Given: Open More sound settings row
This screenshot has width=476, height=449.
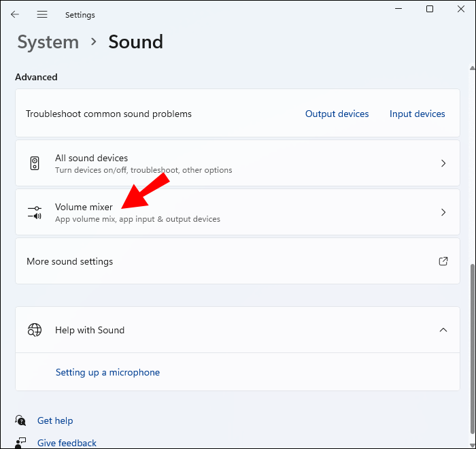Looking at the screenshot, I should click(x=70, y=261).
